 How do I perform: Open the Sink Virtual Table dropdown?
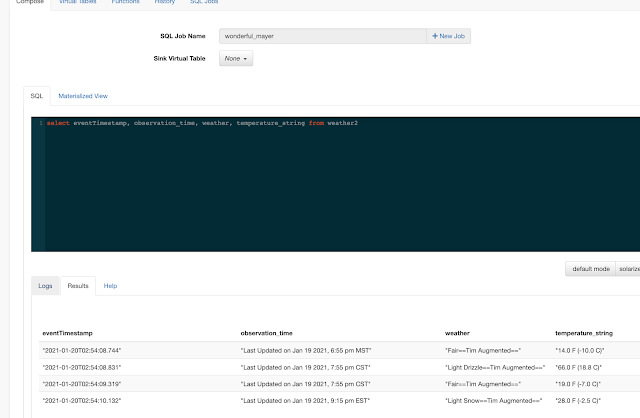(x=236, y=59)
